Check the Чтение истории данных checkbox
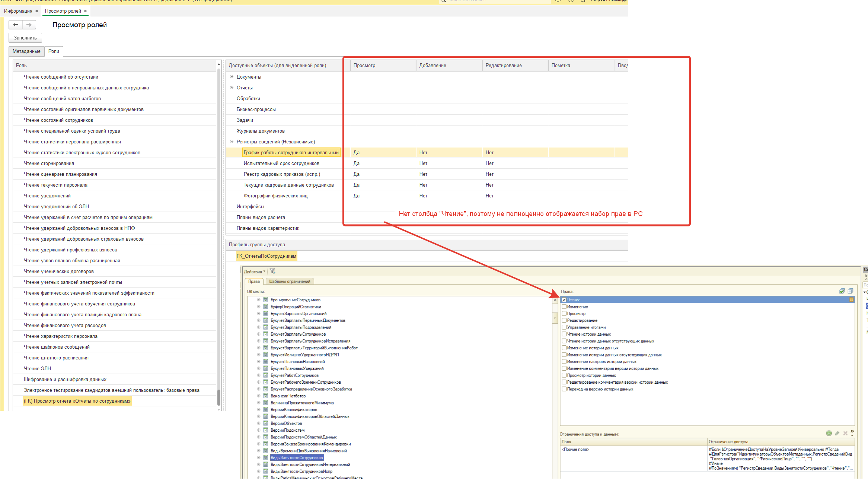Image resolution: width=868 pixels, height=479 pixels. (564, 334)
